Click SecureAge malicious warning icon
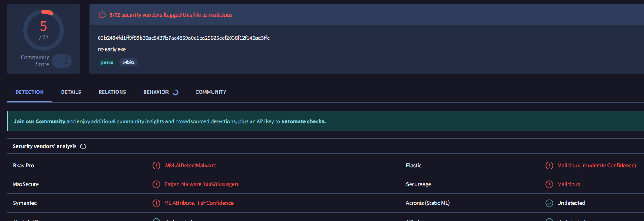This screenshot has height=221, width=644. pos(549,184)
